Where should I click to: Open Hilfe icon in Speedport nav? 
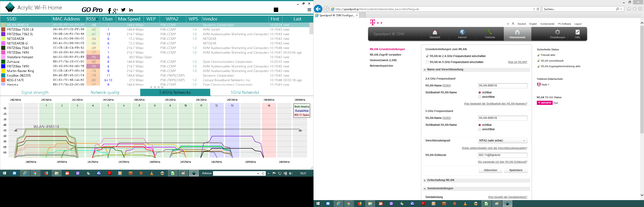click(x=577, y=32)
